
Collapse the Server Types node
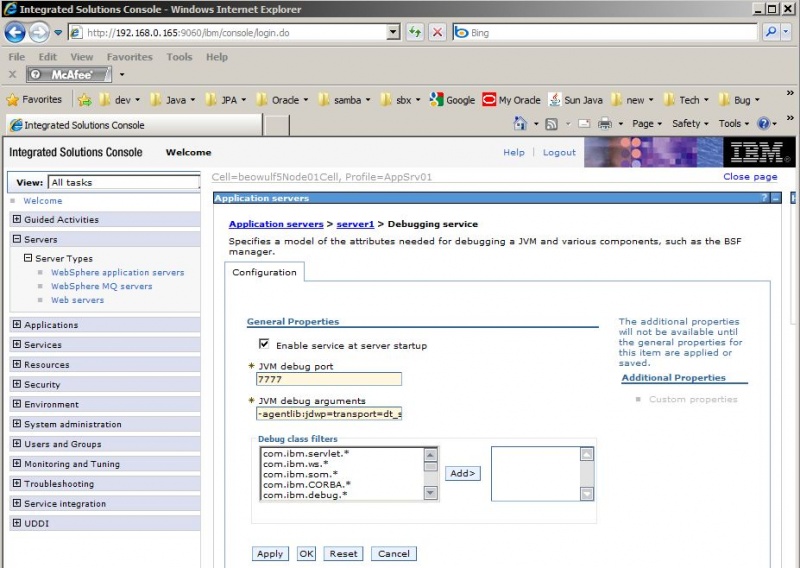coord(28,258)
